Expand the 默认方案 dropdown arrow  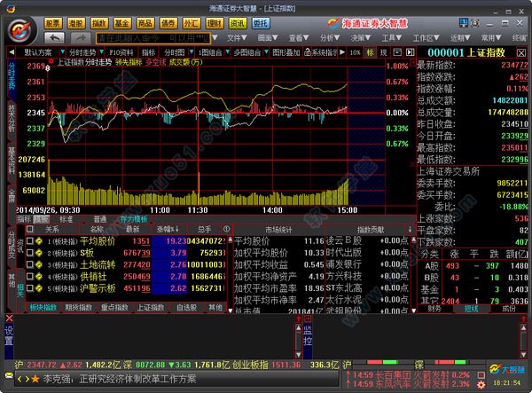[x=62, y=52]
